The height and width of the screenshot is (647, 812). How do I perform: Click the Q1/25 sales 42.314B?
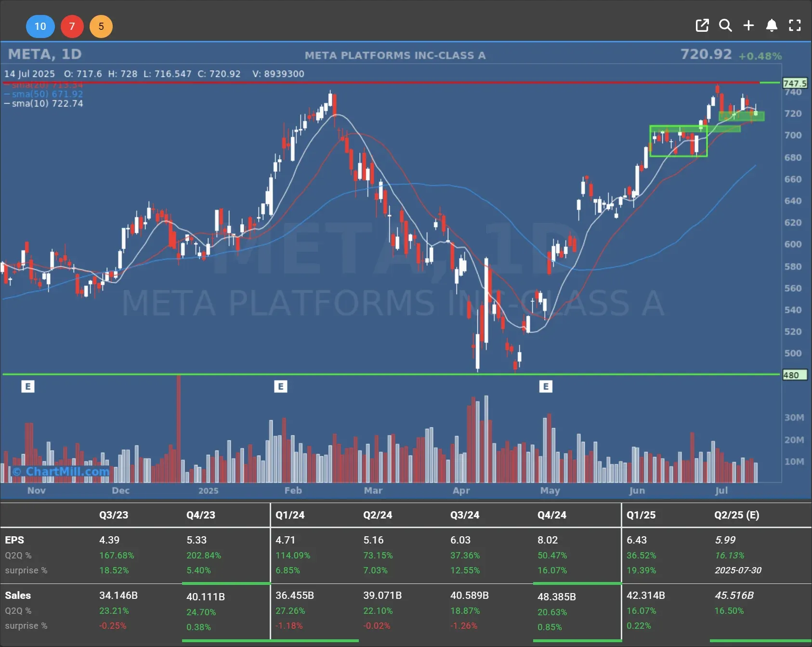click(x=646, y=595)
